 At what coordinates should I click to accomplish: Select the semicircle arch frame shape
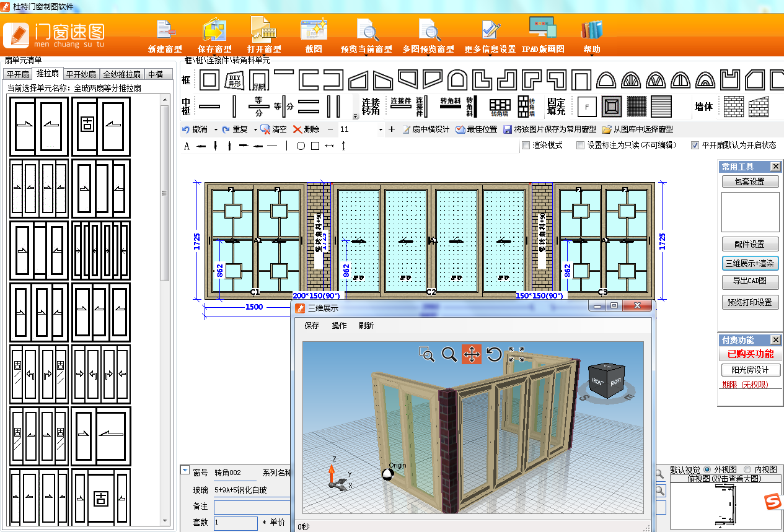[606, 80]
